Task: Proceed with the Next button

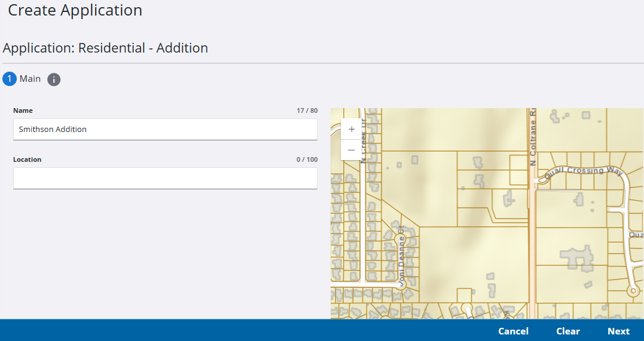Action: click(618, 331)
